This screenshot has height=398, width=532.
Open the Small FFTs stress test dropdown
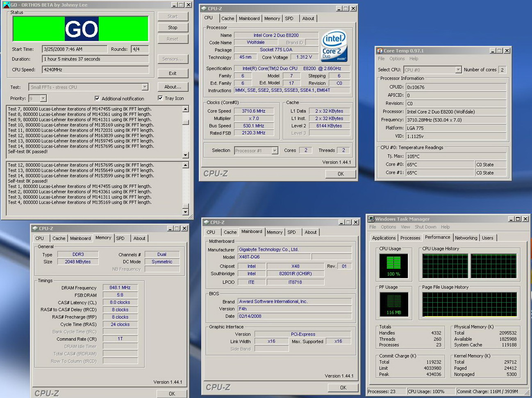[144, 87]
